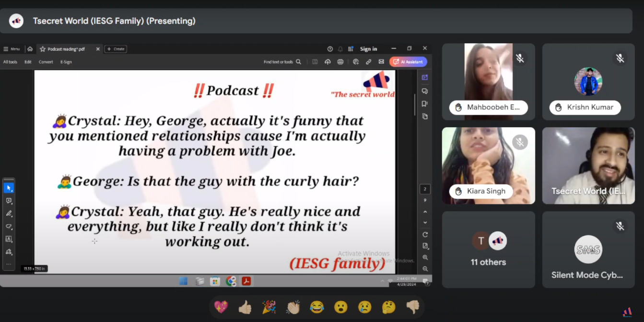Open the All tools menu
Image resolution: width=644 pixels, height=322 pixels.
coord(10,62)
